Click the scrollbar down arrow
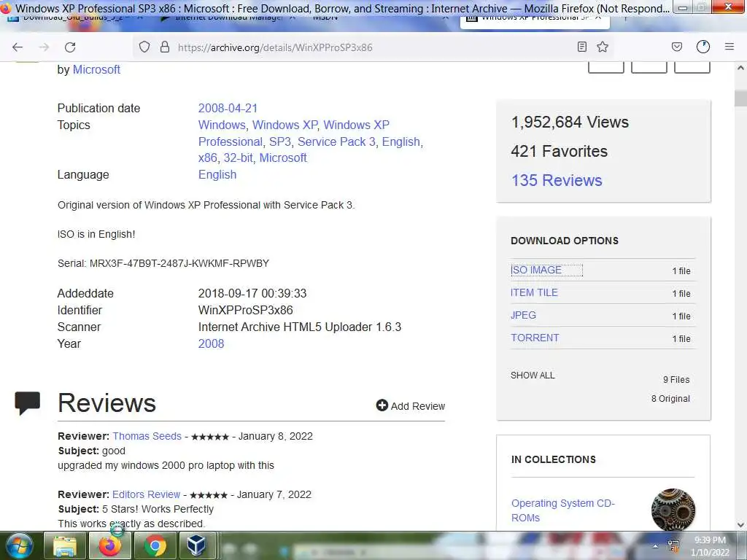The height and width of the screenshot is (560, 747). click(740, 525)
